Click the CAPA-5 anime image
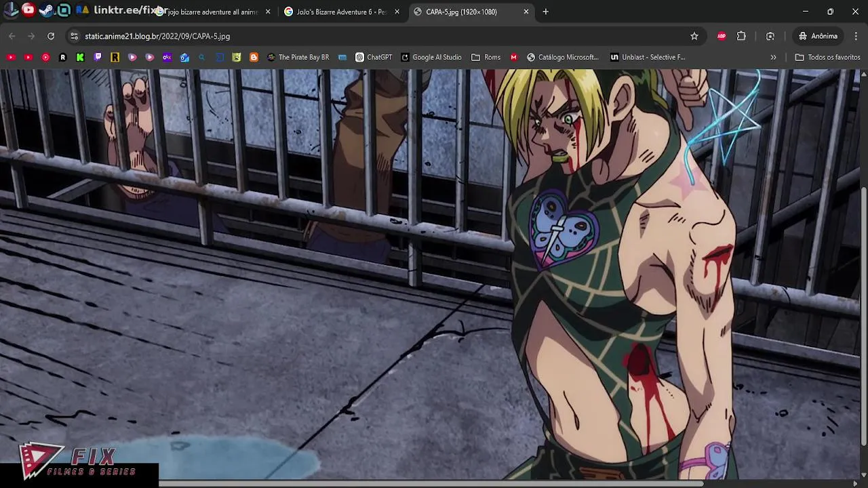 click(430, 274)
